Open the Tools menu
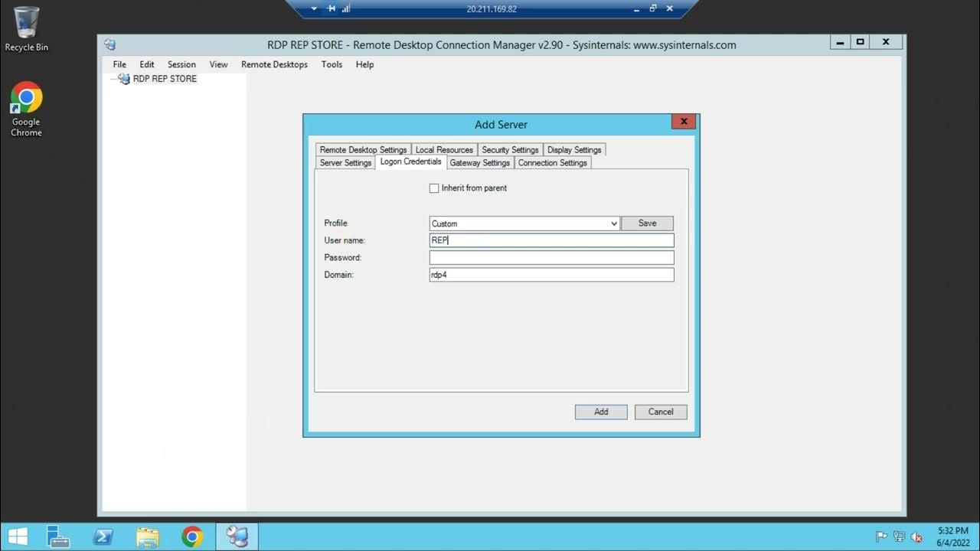This screenshot has width=980, height=551. (x=332, y=64)
